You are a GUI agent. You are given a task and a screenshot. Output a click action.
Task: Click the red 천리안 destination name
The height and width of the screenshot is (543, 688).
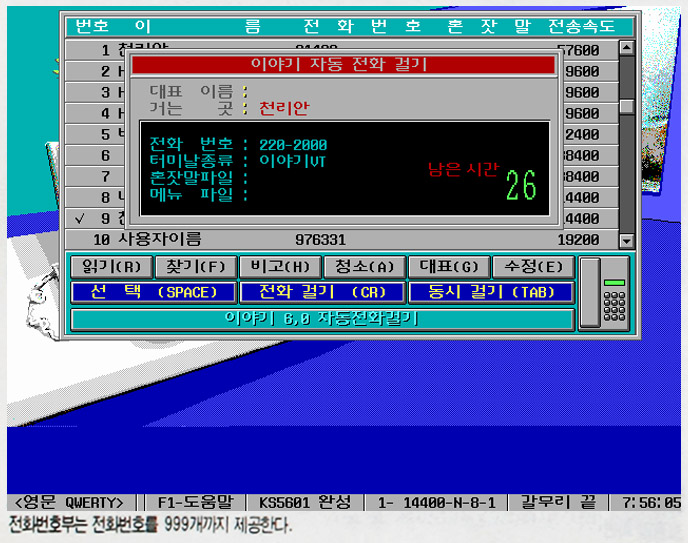pyautogui.click(x=284, y=108)
